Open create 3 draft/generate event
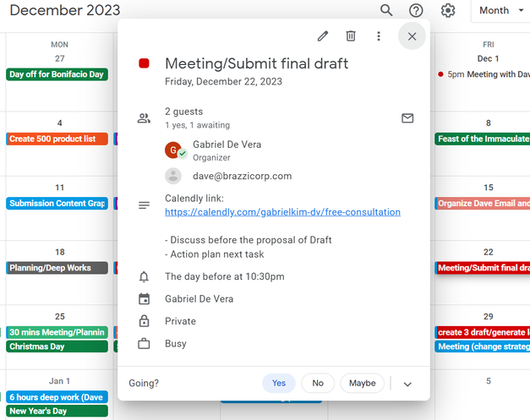 (483, 332)
